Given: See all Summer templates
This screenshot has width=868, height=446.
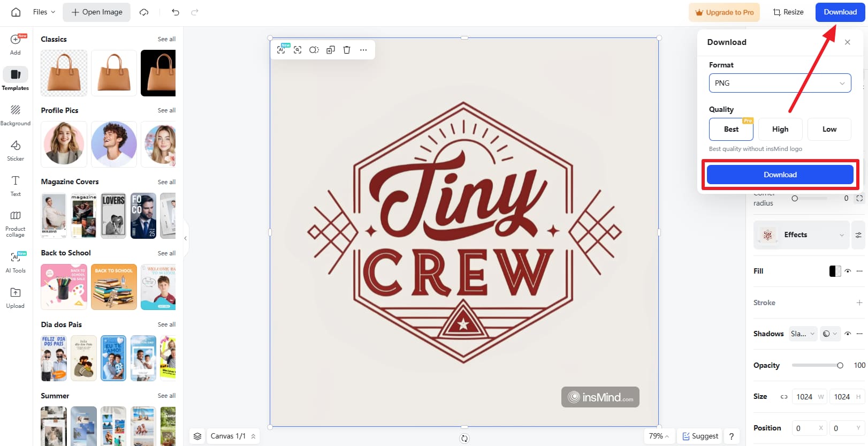Looking at the screenshot, I should tap(166, 396).
